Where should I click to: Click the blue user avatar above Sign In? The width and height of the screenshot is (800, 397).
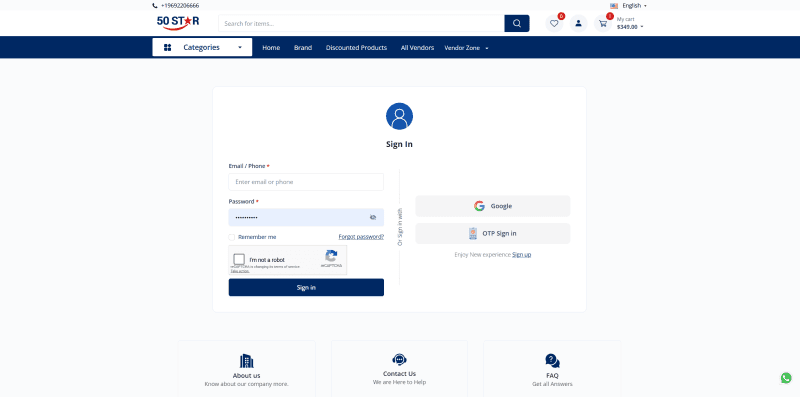coord(399,116)
